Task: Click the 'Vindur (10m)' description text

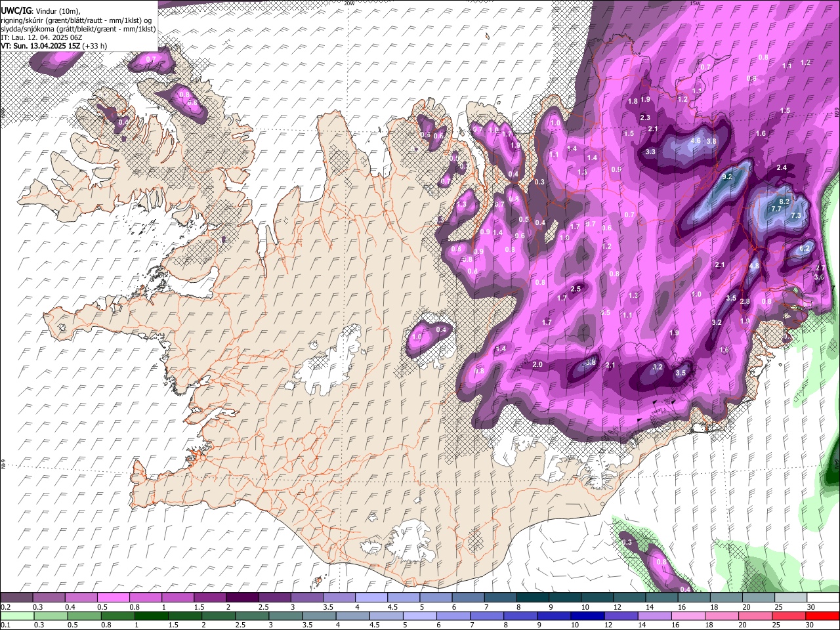Action: [58, 11]
